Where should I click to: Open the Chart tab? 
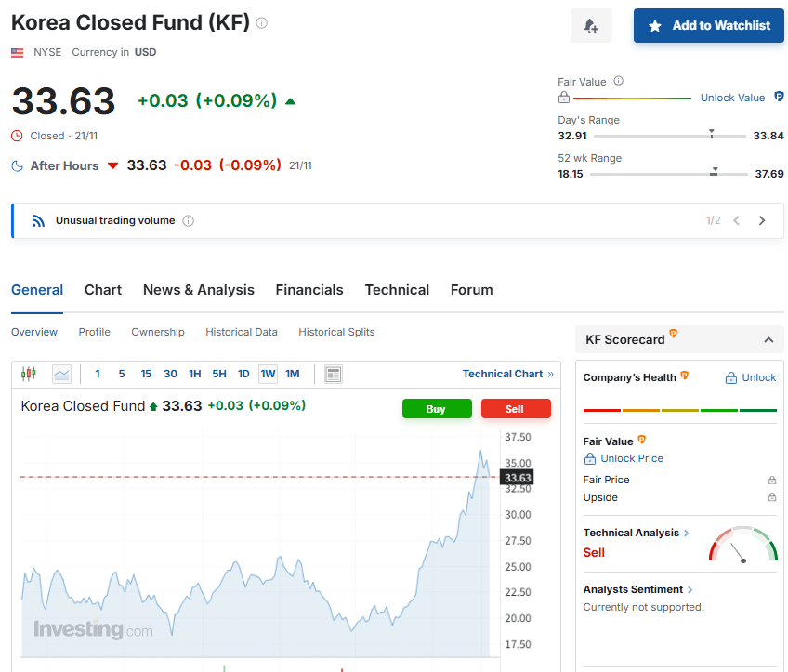(x=103, y=290)
